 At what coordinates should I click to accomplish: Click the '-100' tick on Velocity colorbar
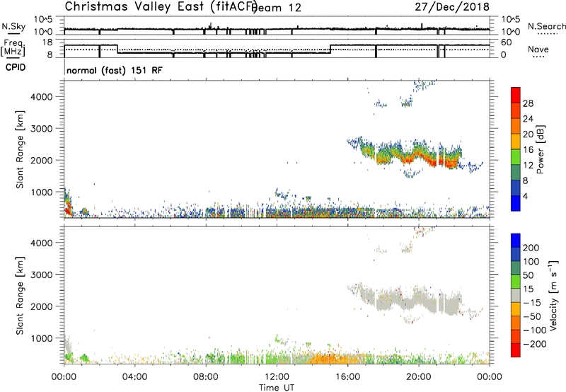click(535, 330)
